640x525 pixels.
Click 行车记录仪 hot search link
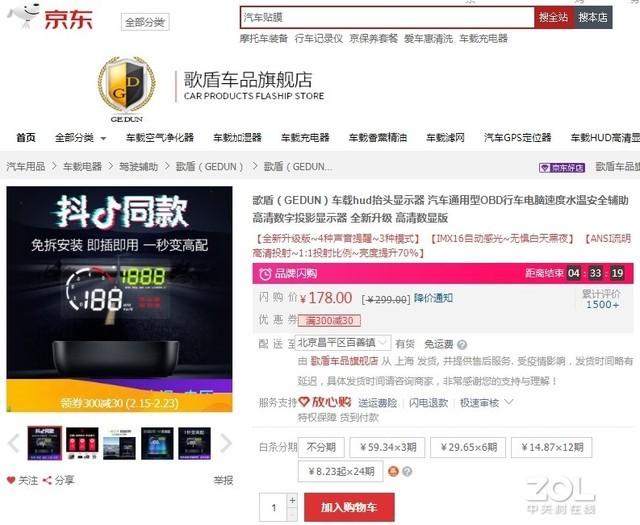(319, 39)
